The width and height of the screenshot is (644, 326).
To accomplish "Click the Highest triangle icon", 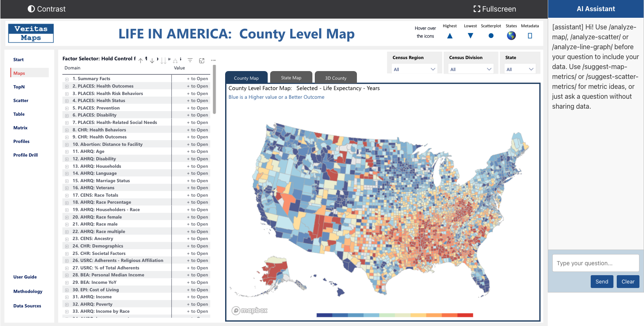I will point(450,36).
